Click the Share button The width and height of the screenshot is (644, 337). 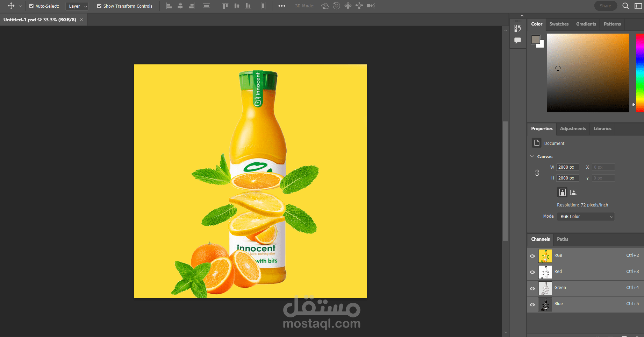(606, 6)
